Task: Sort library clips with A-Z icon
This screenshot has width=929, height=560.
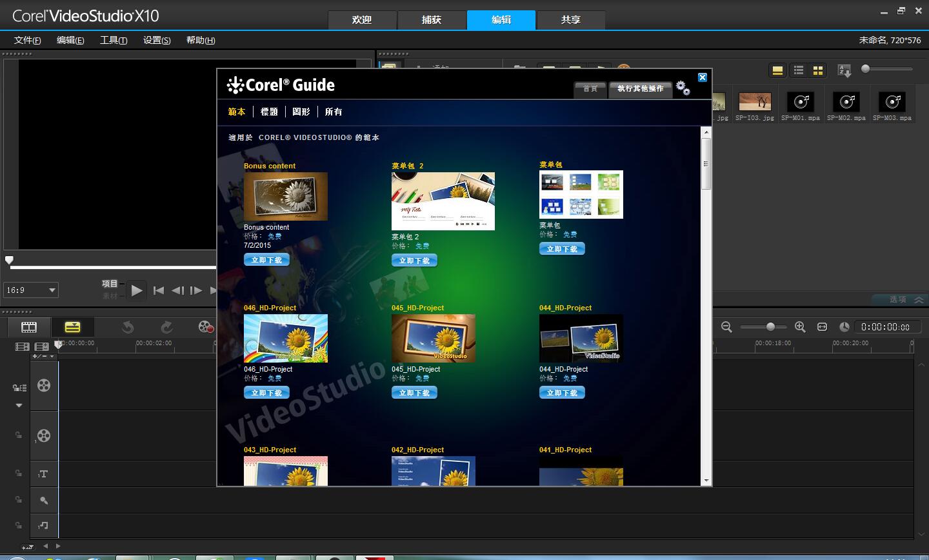Action: pos(844,70)
